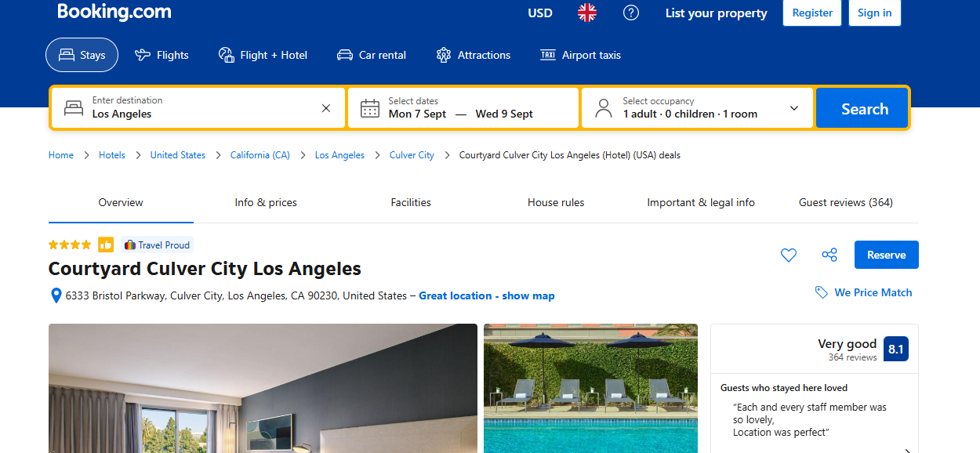The height and width of the screenshot is (453, 980).
Task: Click Guests who stayed here loved text
Action: [x=784, y=388]
